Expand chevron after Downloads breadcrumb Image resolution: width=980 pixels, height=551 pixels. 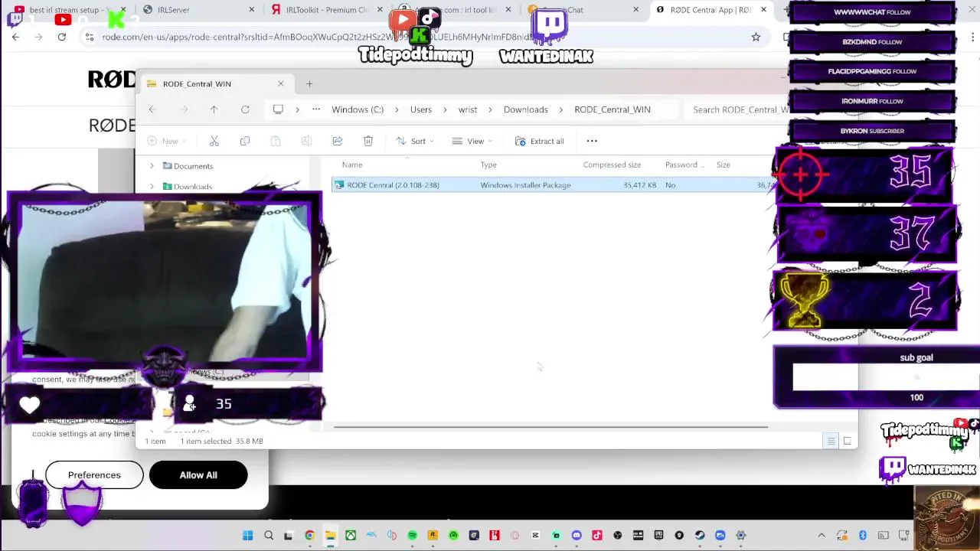(561, 109)
